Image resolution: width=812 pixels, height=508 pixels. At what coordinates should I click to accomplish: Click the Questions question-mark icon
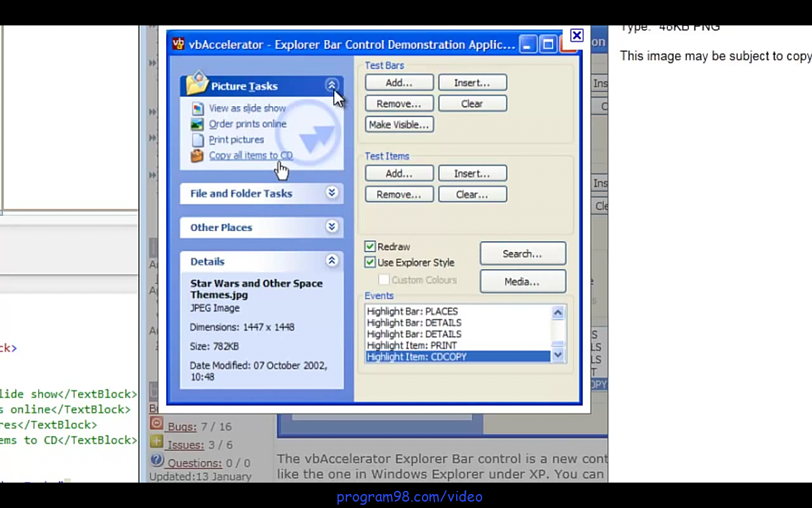tap(157, 460)
